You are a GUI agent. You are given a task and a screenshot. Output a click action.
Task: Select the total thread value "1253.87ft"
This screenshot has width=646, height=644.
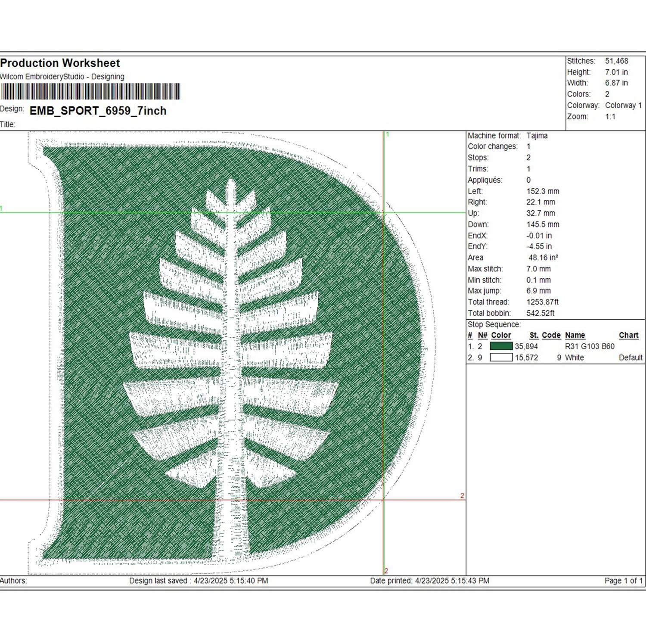point(543,302)
